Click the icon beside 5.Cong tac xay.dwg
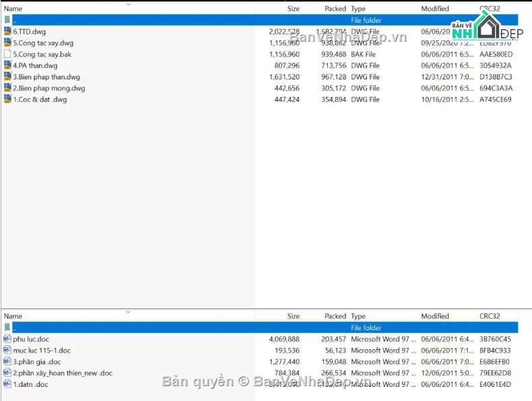 pyautogui.click(x=7, y=43)
